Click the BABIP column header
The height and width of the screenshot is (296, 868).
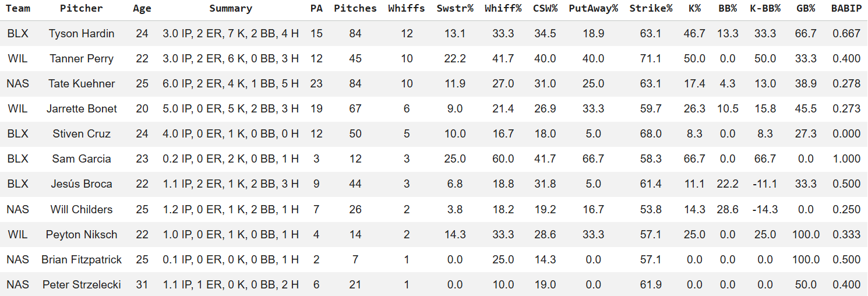846,9
